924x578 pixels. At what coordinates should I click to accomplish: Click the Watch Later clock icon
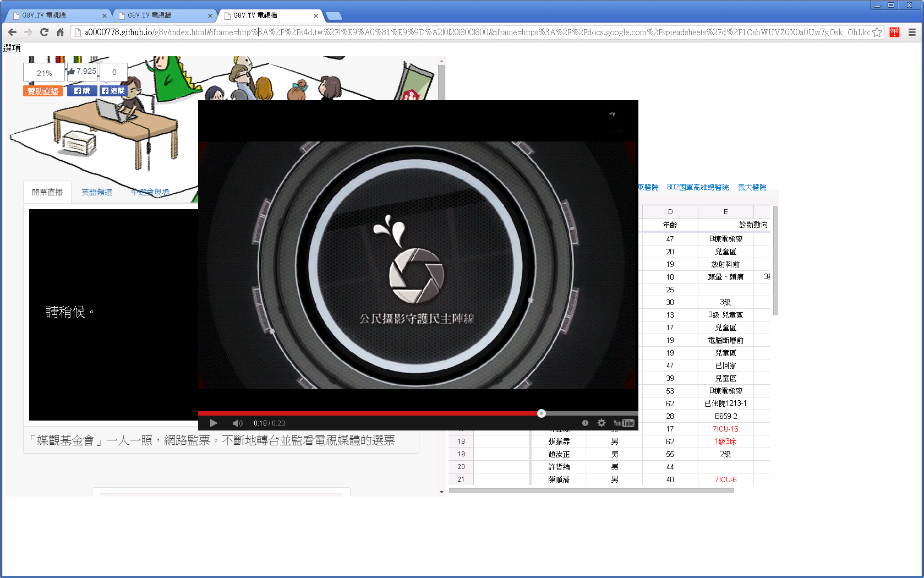click(x=585, y=423)
